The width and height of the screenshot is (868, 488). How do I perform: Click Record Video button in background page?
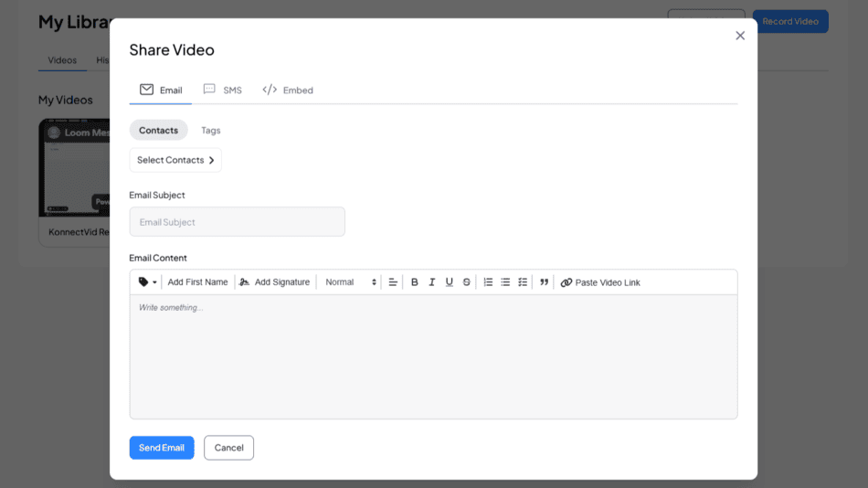[x=790, y=22]
